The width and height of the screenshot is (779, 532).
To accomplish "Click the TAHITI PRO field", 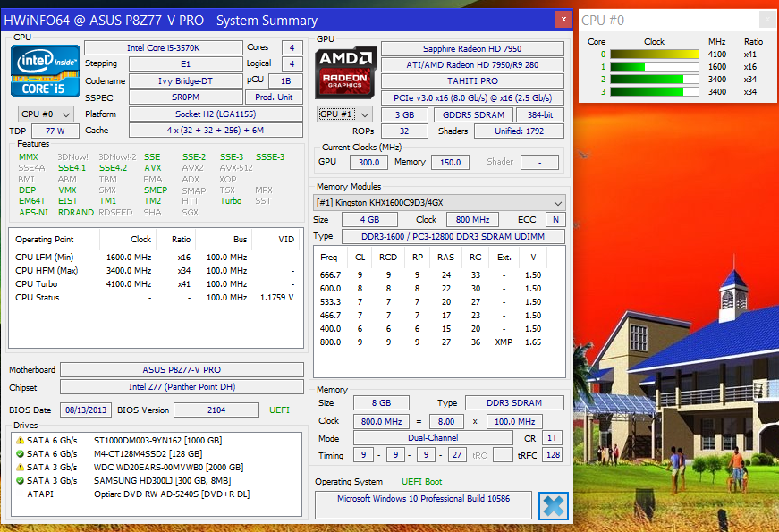I will pyautogui.click(x=472, y=81).
